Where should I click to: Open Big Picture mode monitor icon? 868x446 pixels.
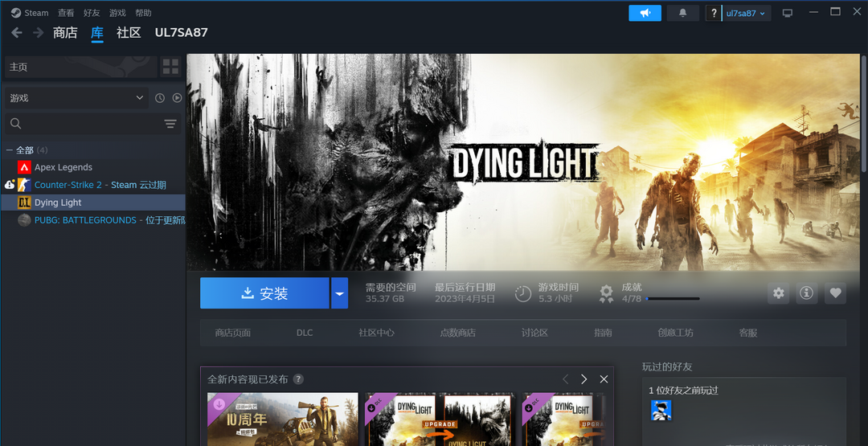tap(787, 13)
